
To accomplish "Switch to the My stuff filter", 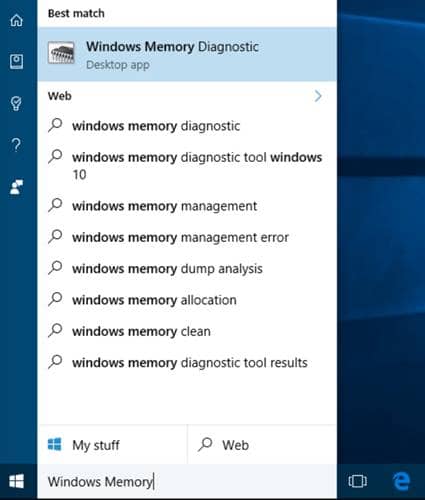I will (113, 445).
